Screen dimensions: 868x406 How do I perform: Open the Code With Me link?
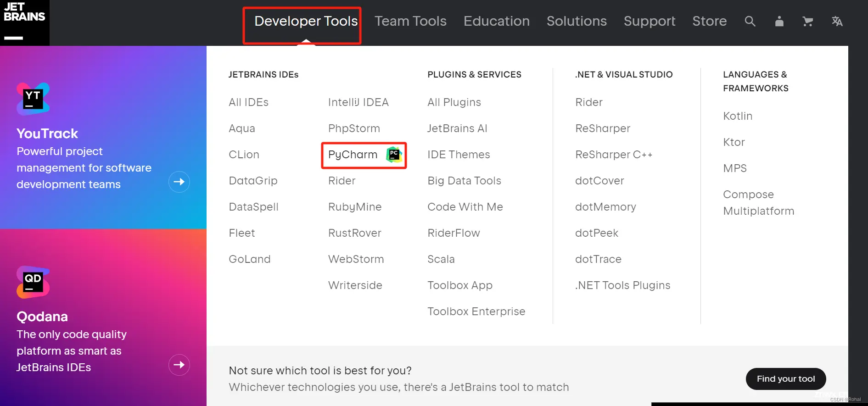pyautogui.click(x=465, y=207)
